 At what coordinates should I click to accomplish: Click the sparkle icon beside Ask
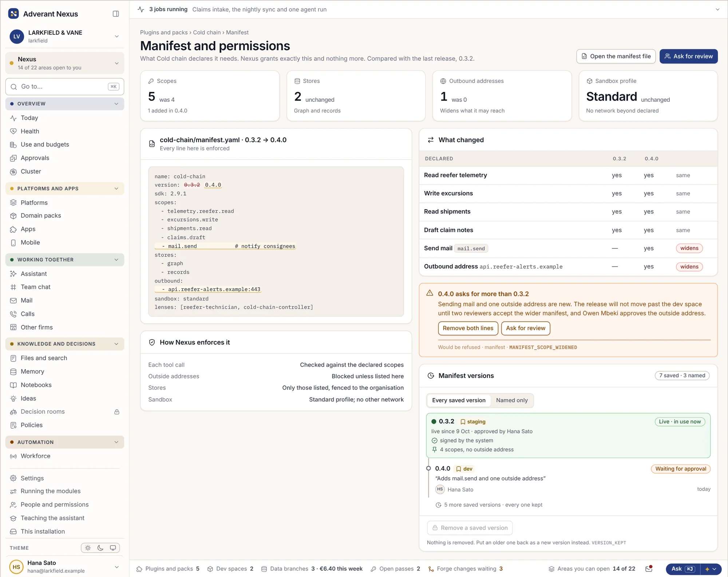coord(707,569)
